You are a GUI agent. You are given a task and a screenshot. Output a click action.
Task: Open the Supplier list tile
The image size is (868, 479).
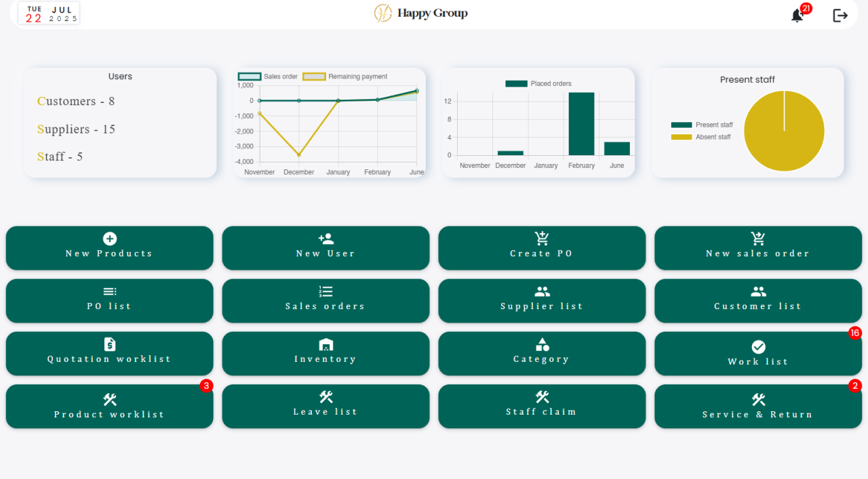coord(542,301)
